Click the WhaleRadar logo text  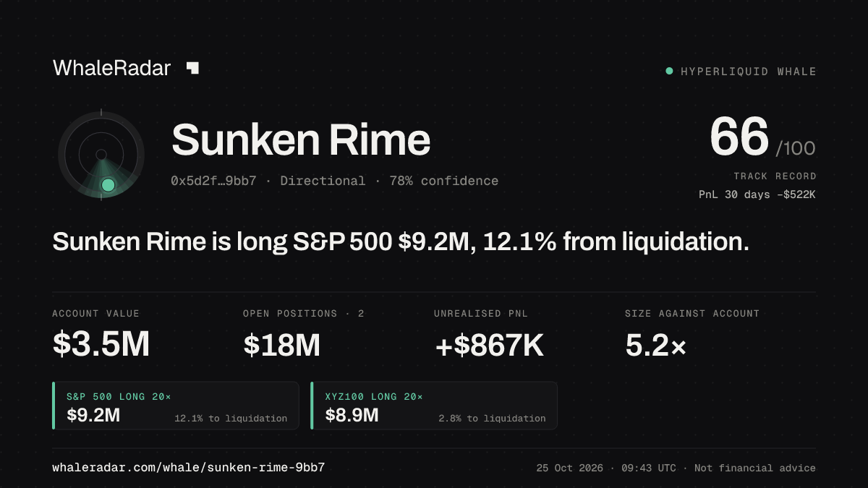[111, 68]
